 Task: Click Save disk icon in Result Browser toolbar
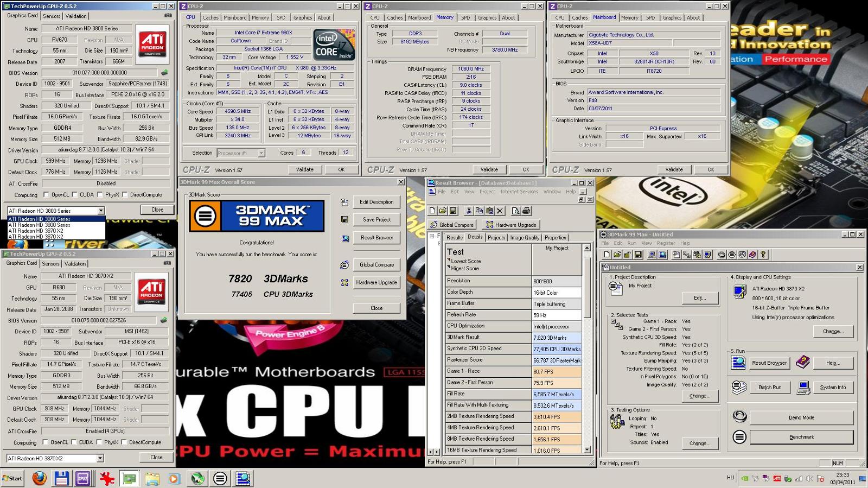pyautogui.click(x=453, y=211)
